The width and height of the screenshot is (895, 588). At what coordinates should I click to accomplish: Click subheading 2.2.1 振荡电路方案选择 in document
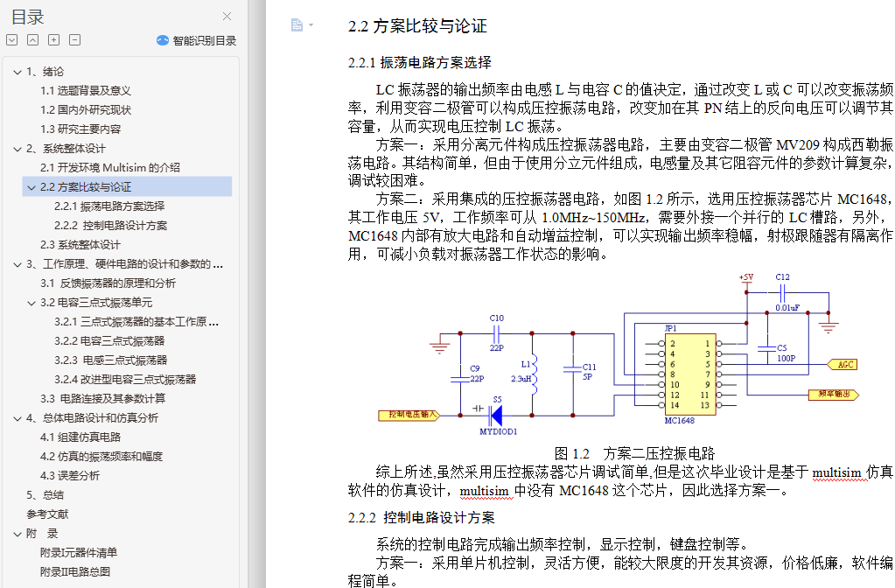point(420,63)
